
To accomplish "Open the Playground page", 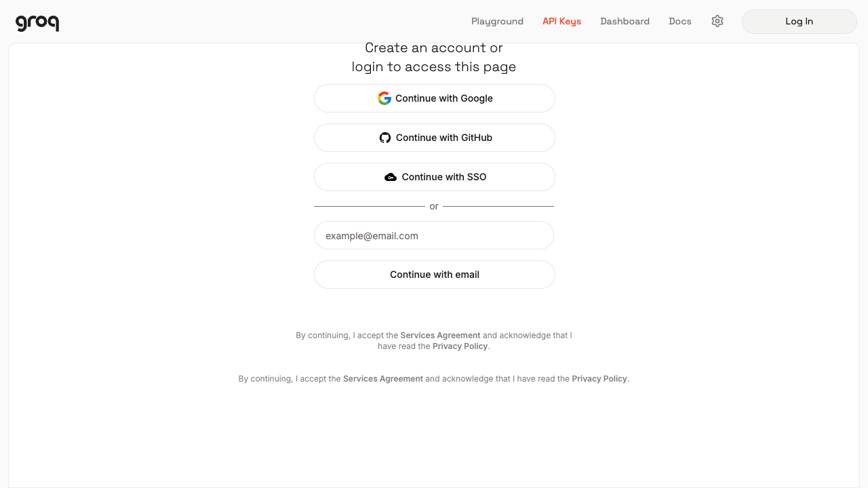I will (x=497, y=21).
